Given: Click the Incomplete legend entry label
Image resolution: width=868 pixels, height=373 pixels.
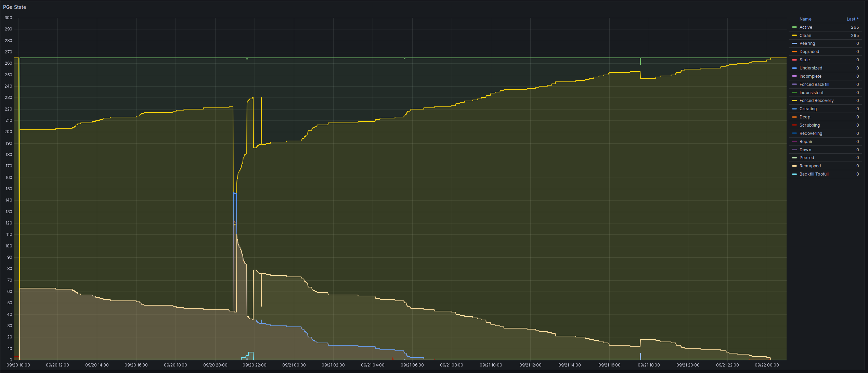Looking at the screenshot, I should [x=810, y=76].
